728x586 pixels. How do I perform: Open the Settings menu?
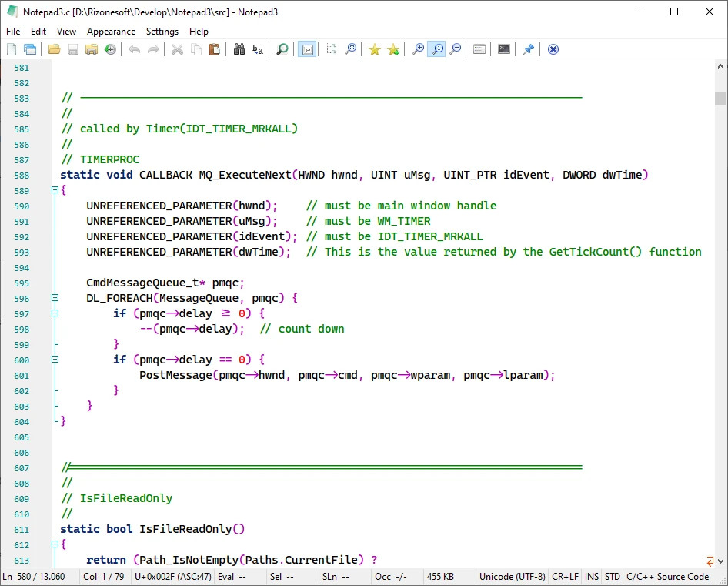pyautogui.click(x=162, y=32)
